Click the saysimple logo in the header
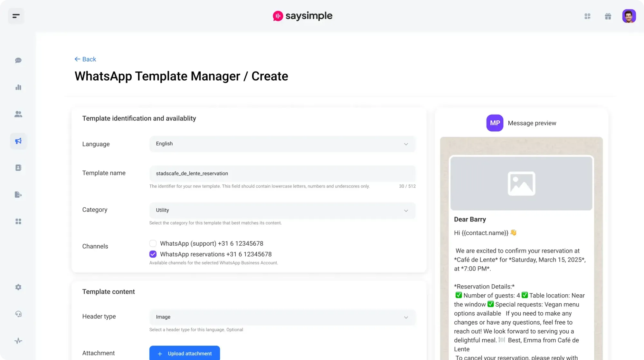Viewport: 644px width, 360px height. (x=302, y=16)
